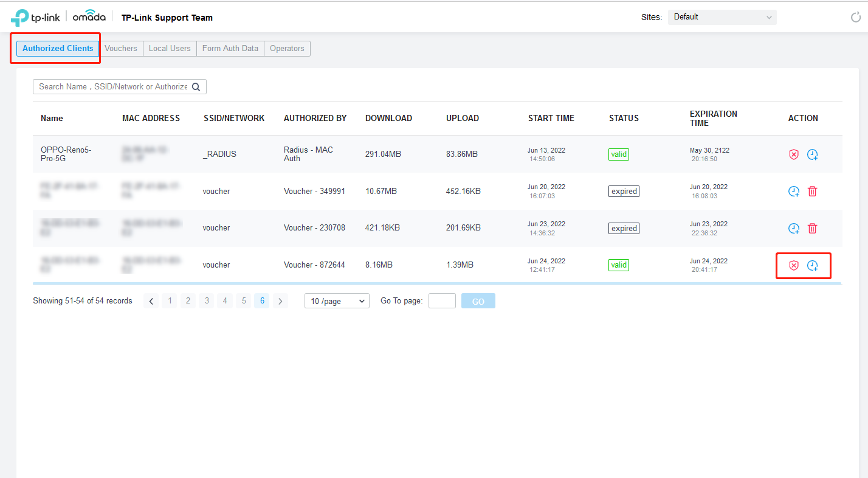868x478 pixels.
Task: Focus the Go To page input
Action: pos(442,301)
